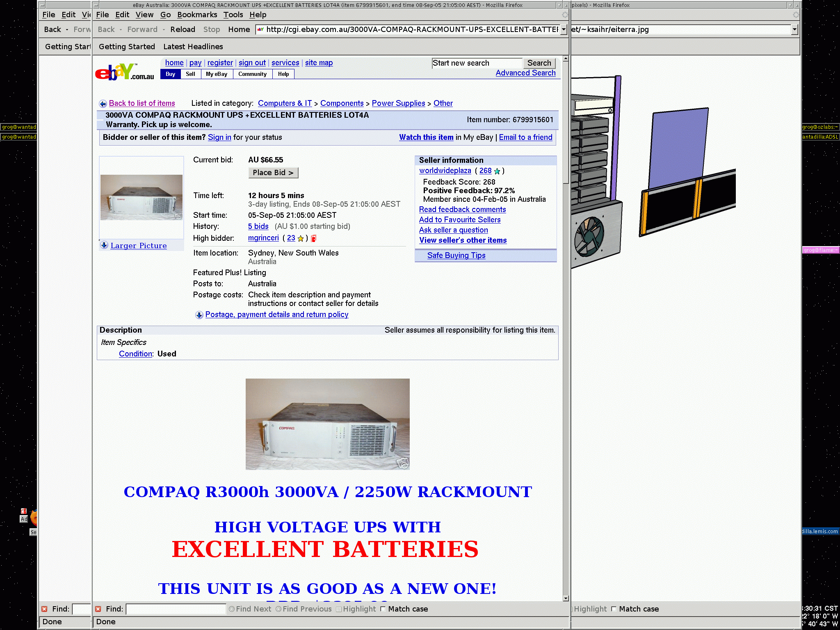Open seller worldwideplaza's profile link
Image resolution: width=840 pixels, height=630 pixels.
click(x=445, y=171)
